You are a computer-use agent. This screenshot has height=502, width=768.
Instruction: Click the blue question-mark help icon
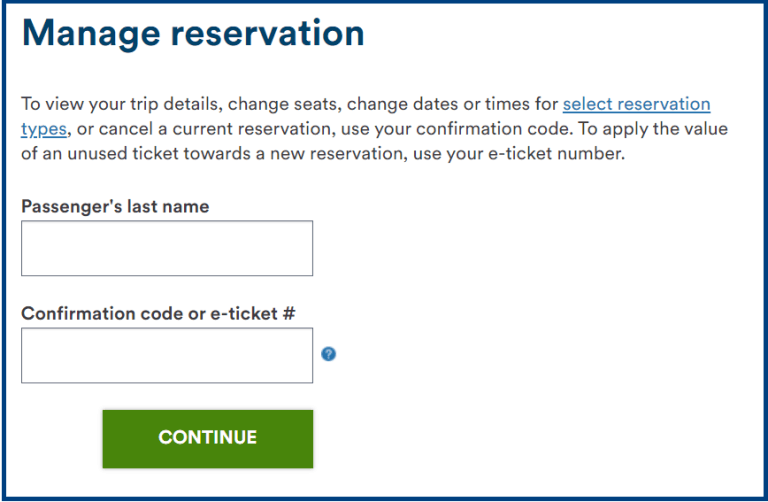coord(329,354)
